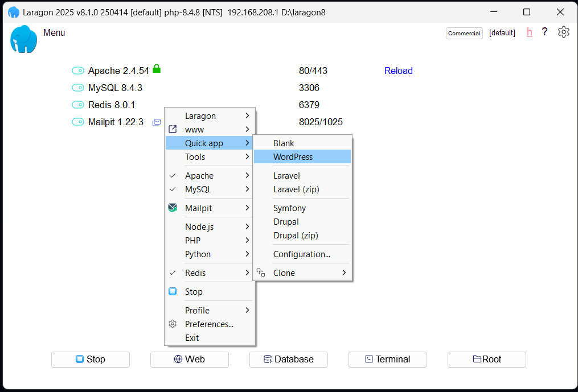
Task: Click the Commercial license badge
Action: click(464, 33)
